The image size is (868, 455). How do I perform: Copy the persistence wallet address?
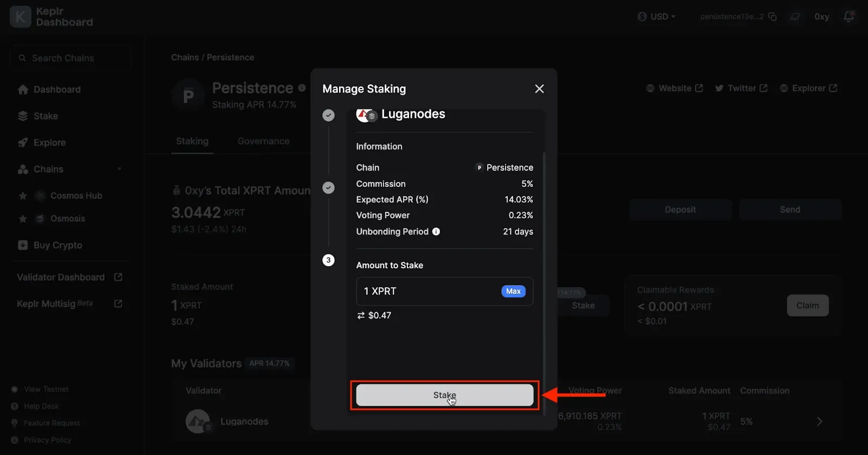click(x=773, y=17)
